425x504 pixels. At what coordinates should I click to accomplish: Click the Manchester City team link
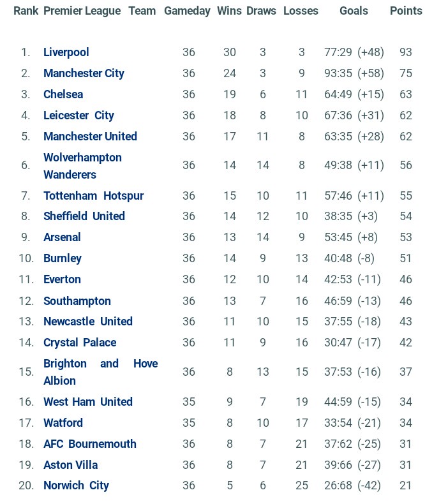84,73
